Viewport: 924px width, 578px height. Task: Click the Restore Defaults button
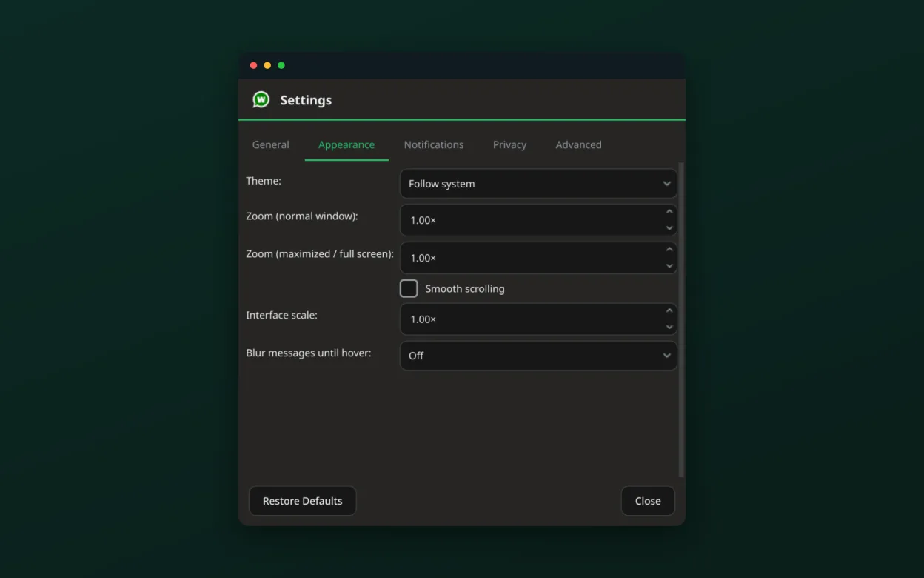coord(302,501)
